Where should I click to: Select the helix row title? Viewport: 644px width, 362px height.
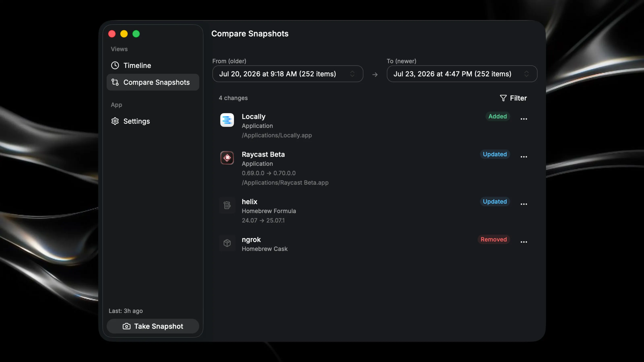[250, 202]
